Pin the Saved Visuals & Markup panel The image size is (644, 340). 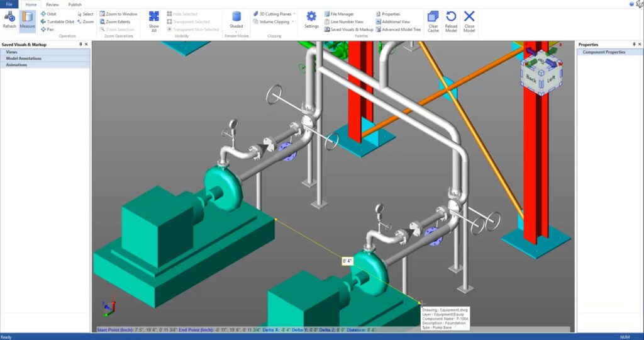pyautogui.click(x=80, y=45)
